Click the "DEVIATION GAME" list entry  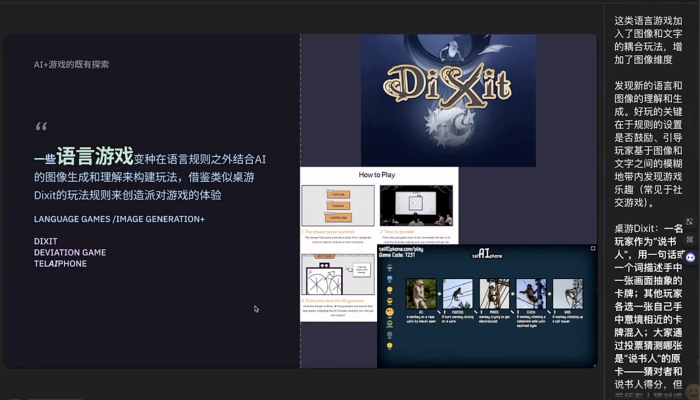70,253
